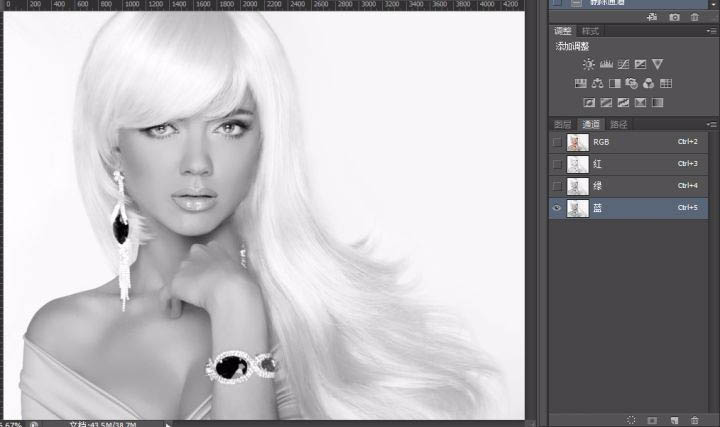The width and height of the screenshot is (720, 427).
Task: Add a Levels adjustment
Action: pos(606,64)
